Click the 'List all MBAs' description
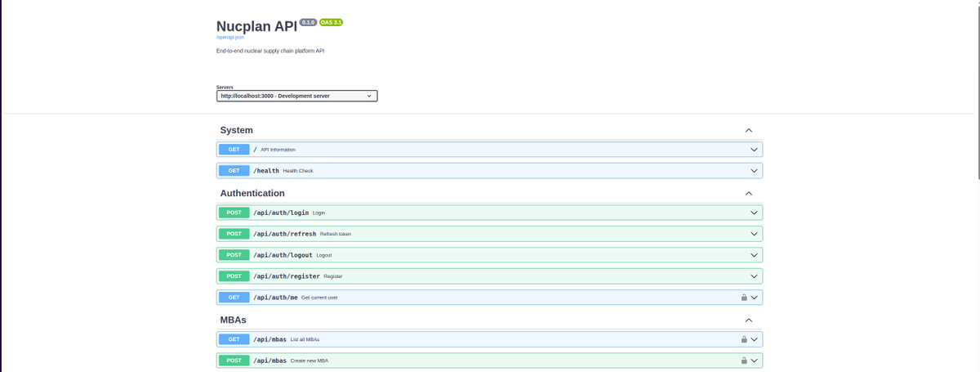Viewport: 980px width, 372px height. pyautogui.click(x=305, y=339)
